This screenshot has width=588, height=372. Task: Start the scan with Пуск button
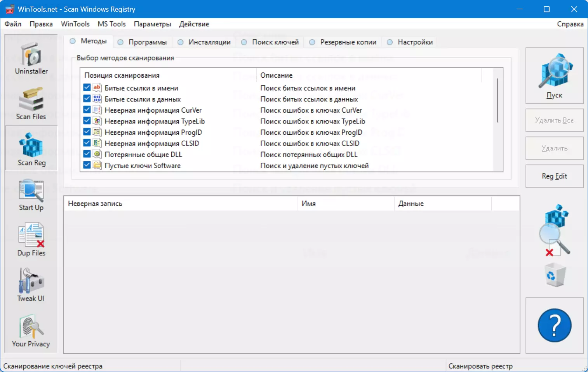click(x=554, y=76)
